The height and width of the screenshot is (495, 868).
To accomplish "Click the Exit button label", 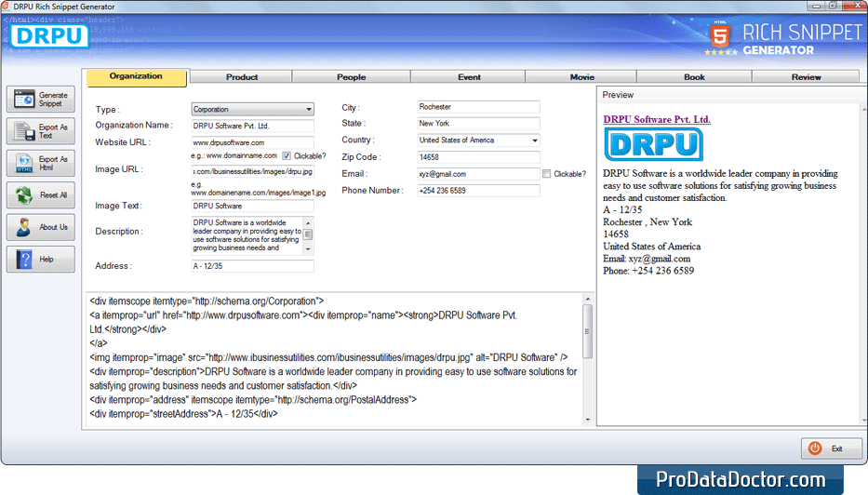I will pos(837,449).
